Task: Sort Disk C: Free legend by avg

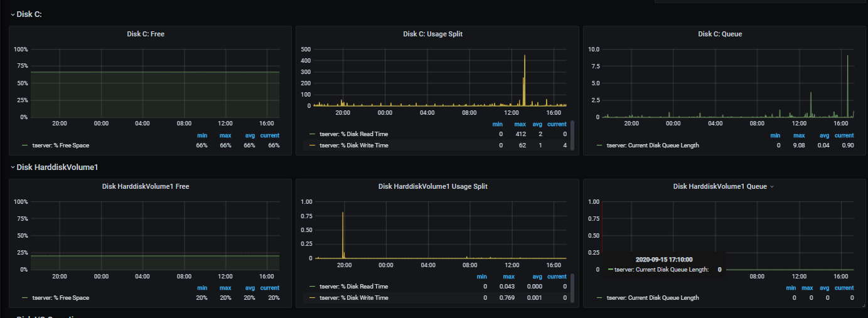Action: pos(250,135)
